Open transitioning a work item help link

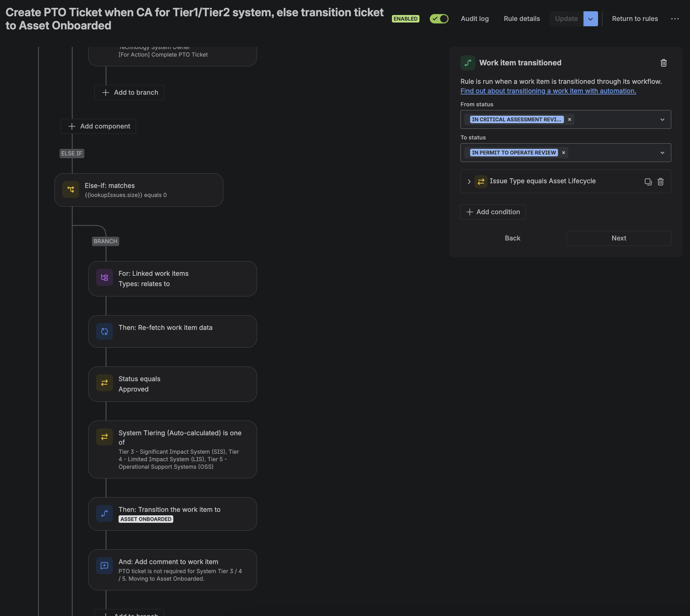548,91
